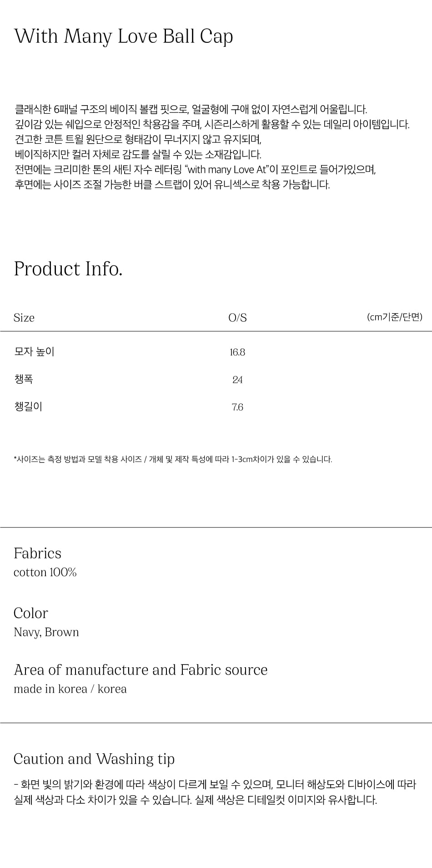Click the 24 brim width value
The image size is (432, 868).
237,380
